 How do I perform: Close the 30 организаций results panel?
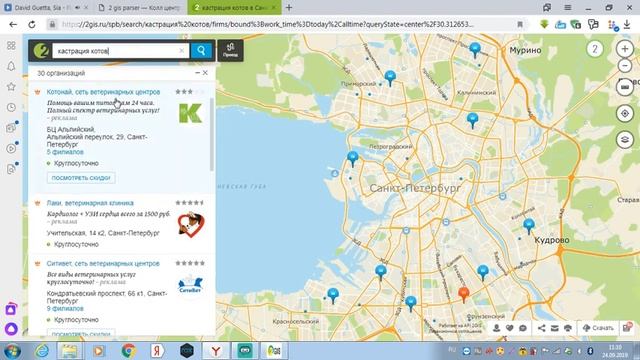[205, 73]
